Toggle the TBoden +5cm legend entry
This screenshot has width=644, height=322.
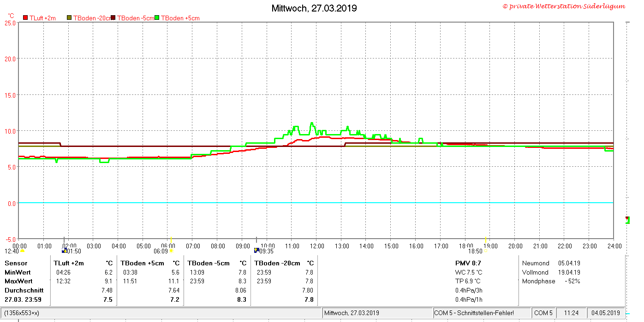point(177,18)
